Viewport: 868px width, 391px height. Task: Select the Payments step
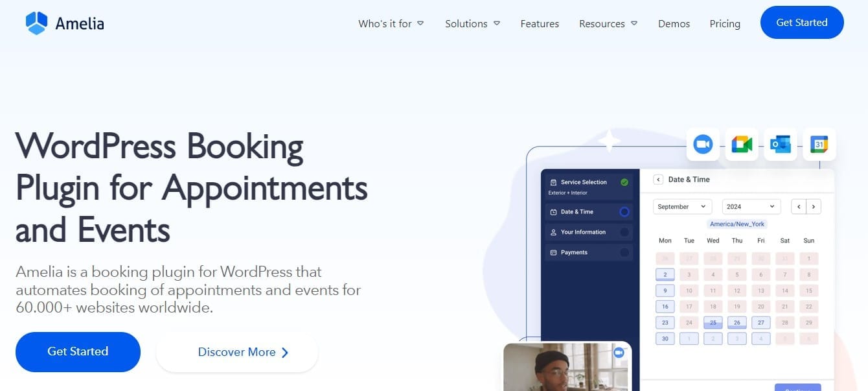point(588,252)
